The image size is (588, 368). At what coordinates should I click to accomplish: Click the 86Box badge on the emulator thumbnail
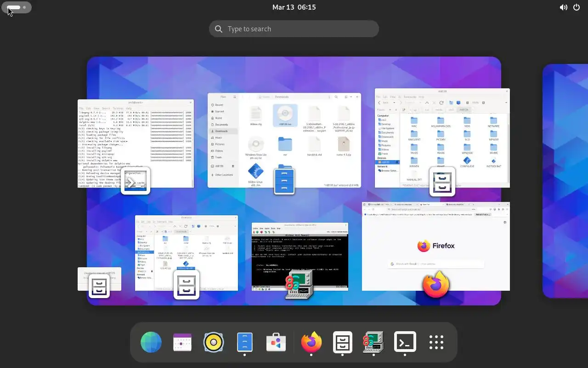coord(299,285)
